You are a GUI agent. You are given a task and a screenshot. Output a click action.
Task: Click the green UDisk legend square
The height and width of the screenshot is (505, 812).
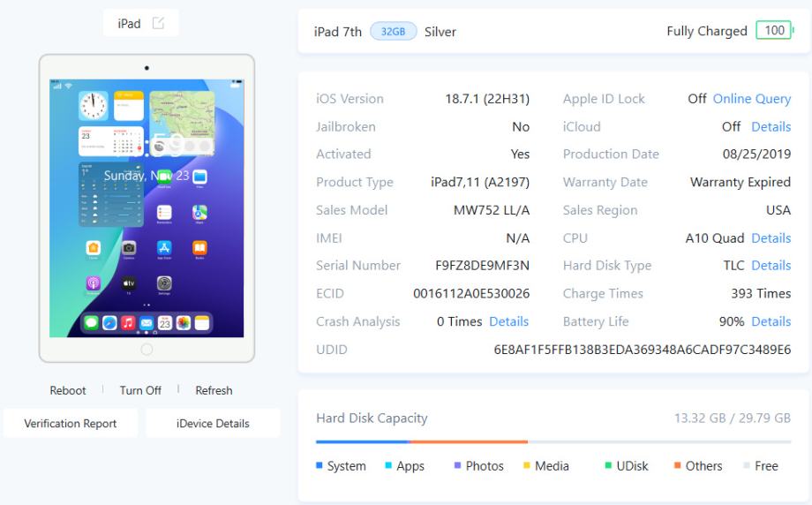point(608,465)
